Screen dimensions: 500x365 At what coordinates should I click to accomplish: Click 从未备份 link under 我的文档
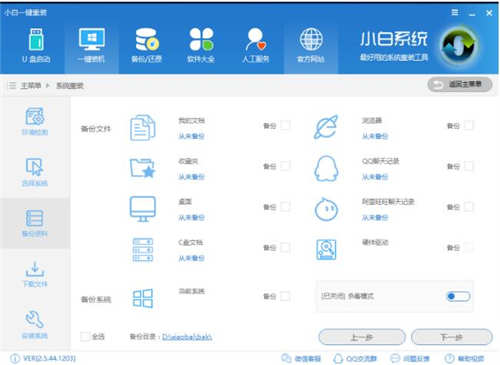tap(191, 136)
